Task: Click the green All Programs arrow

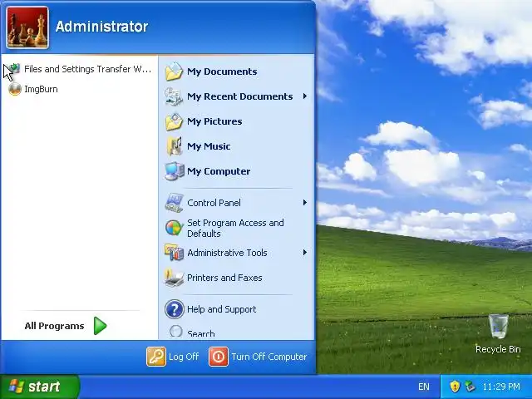Action: click(100, 326)
